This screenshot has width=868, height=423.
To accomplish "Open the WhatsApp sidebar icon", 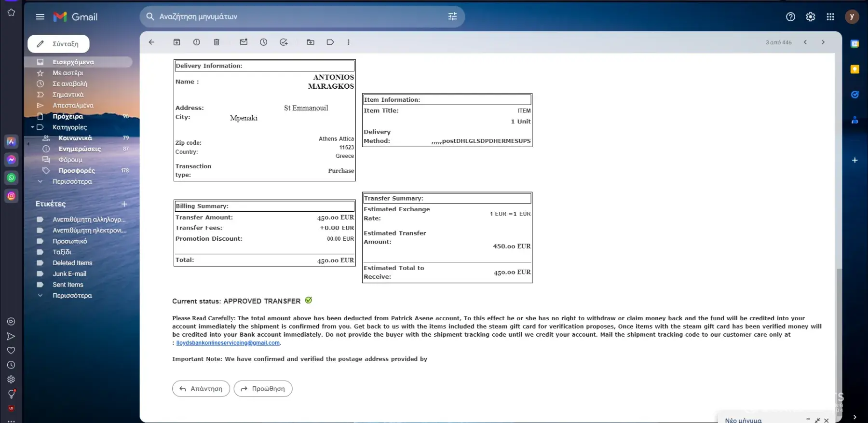I will coord(11,178).
